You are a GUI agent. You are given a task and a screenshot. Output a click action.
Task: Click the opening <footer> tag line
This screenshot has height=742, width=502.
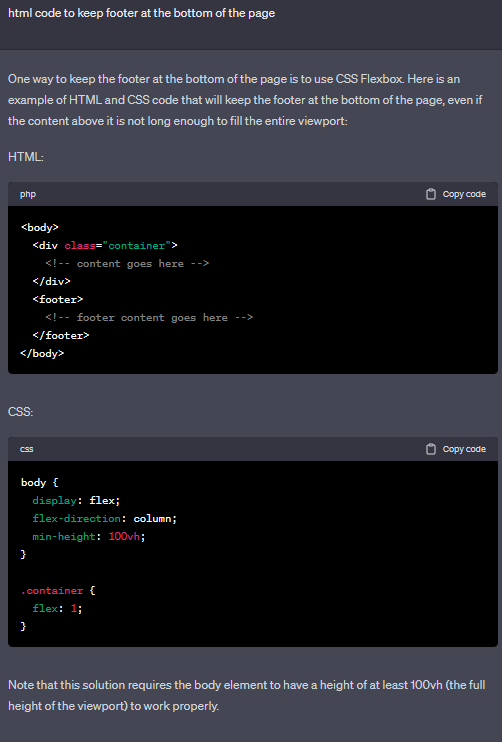[58, 300]
